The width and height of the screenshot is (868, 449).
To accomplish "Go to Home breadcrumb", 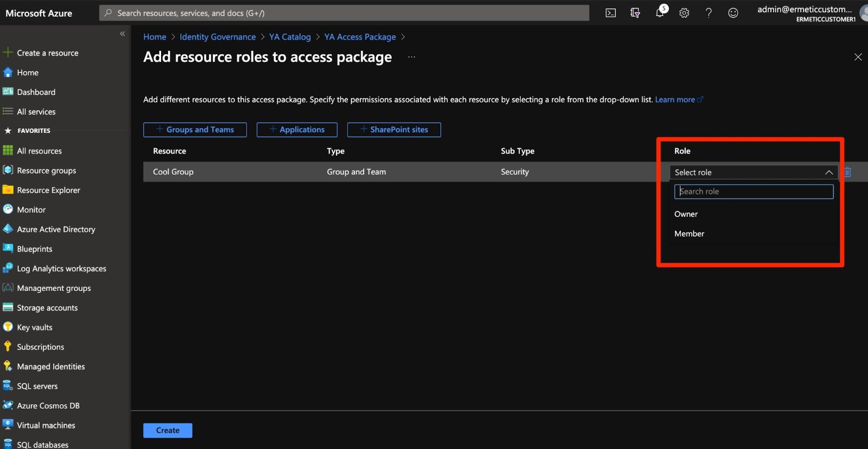I will pyautogui.click(x=155, y=36).
